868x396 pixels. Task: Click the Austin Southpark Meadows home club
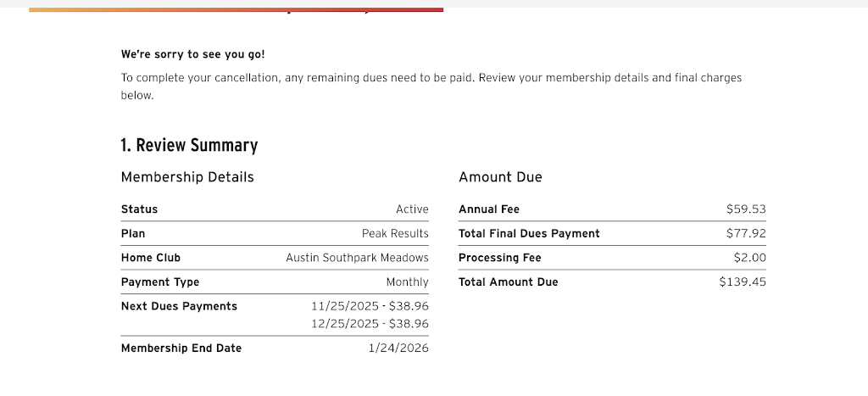pyautogui.click(x=357, y=258)
